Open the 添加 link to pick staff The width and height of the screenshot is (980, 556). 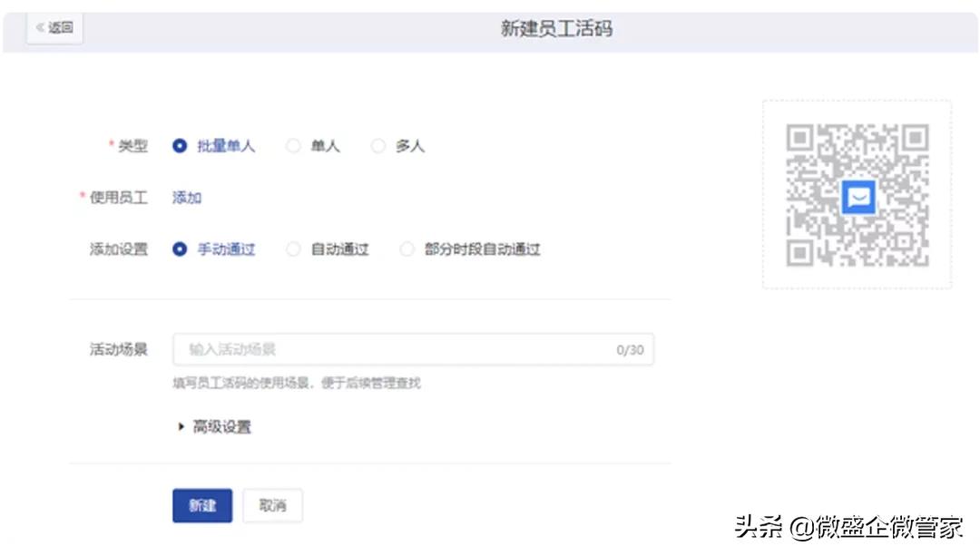(185, 198)
